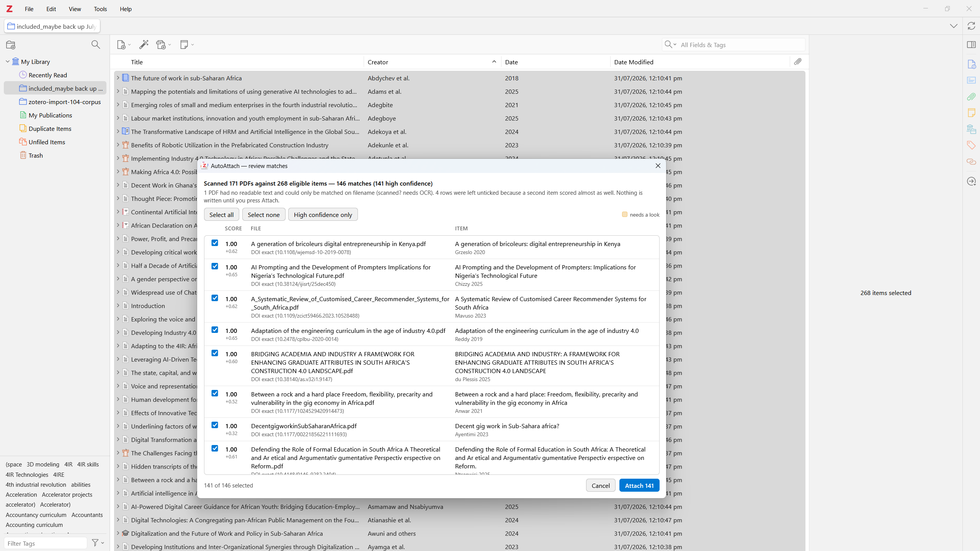Expand 'Emerging roles of small and medium enterprises'

point(118,105)
